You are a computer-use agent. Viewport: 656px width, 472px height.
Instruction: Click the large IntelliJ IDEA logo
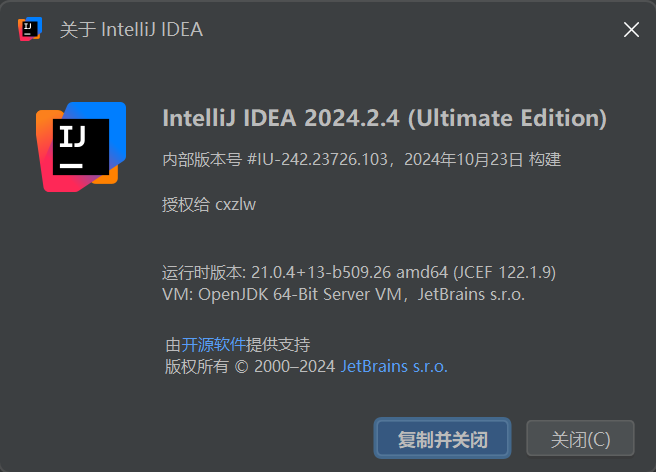[x=81, y=146]
